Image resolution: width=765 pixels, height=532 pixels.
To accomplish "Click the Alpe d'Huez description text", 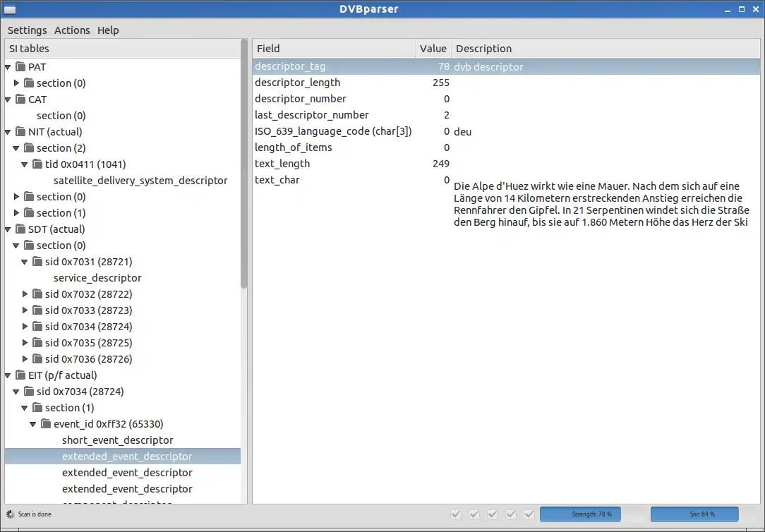I will pos(601,204).
